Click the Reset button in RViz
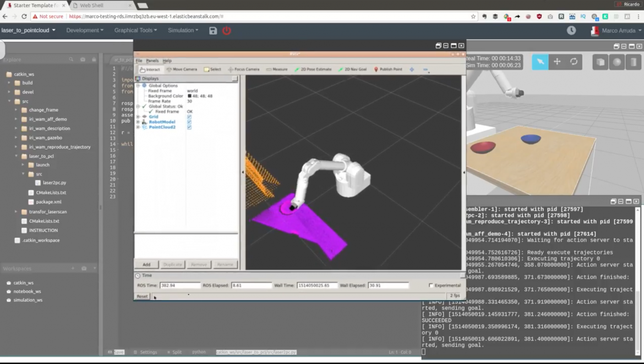Viewport: 644px width, 364px height. point(142,296)
